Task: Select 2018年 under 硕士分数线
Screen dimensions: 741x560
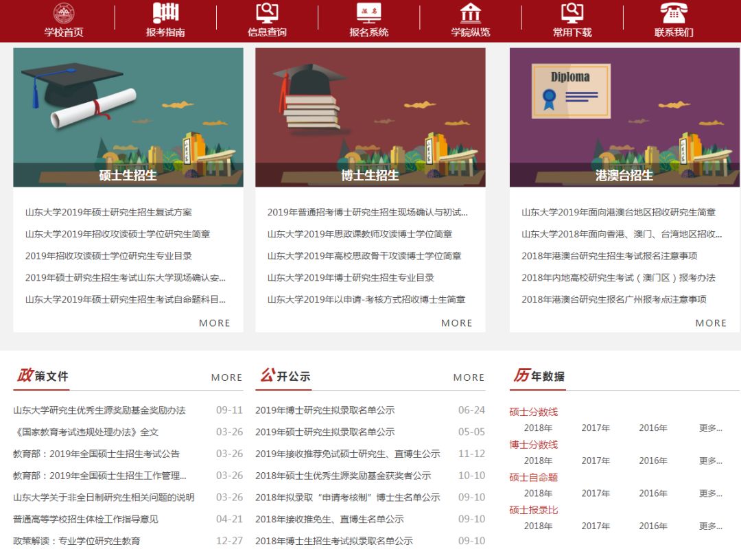Action: tap(538, 428)
